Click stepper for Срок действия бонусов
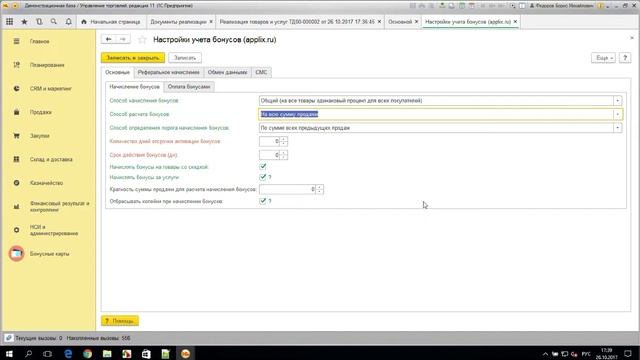 coord(284,155)
